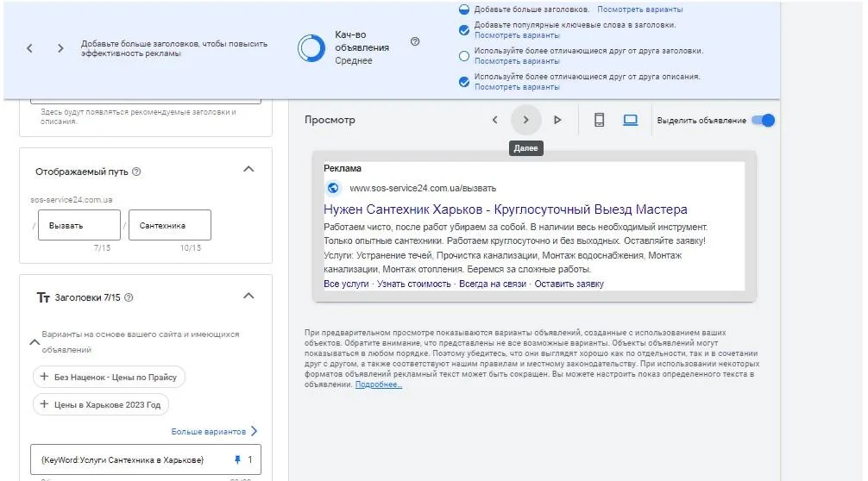Collapse the Отображаемый путь section

248,169
